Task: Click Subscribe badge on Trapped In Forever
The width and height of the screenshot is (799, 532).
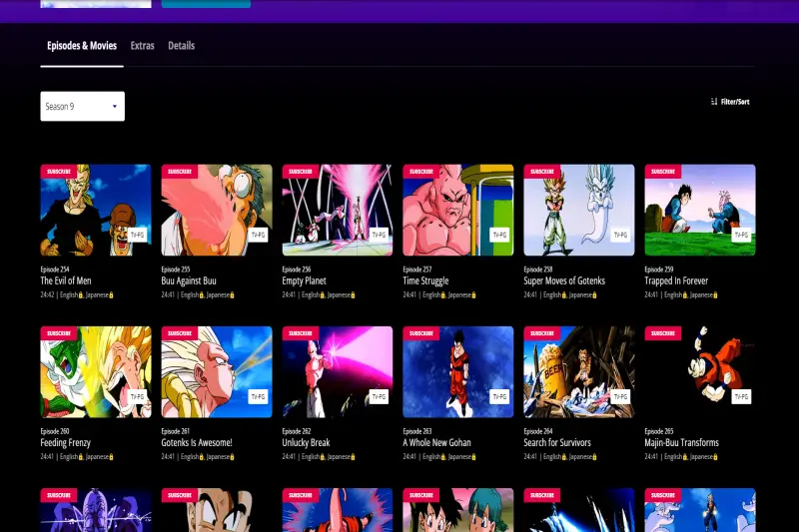Action: (x=662, y=172)
